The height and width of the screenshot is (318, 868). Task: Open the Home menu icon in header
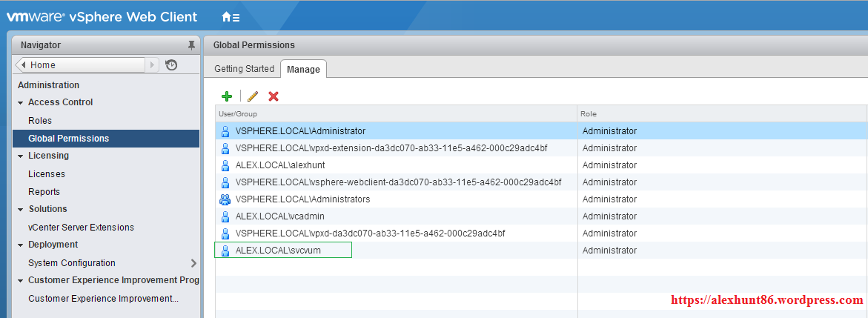pos(231,17)
